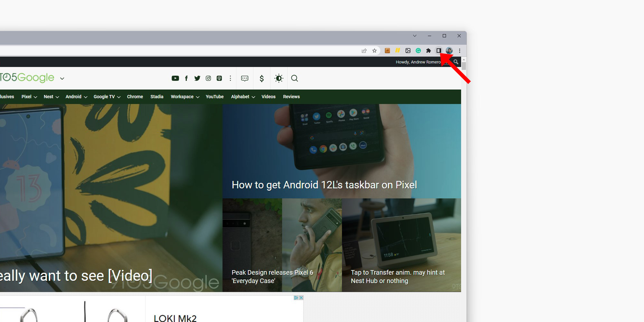The width and height of the screenshot is (644, 322).
Task: Bookmark this page with the star icon
Action: tap(374, 51)
